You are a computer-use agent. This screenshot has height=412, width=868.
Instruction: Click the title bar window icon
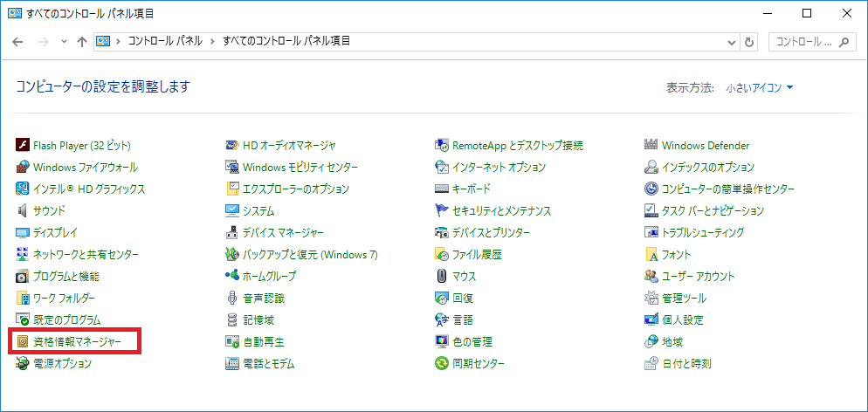point(14,13)
